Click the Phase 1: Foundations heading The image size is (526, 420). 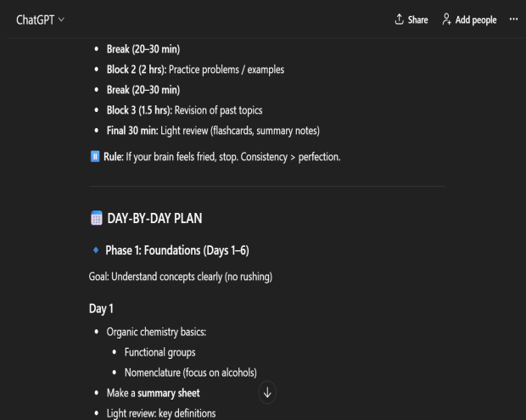tap(176, 250)
